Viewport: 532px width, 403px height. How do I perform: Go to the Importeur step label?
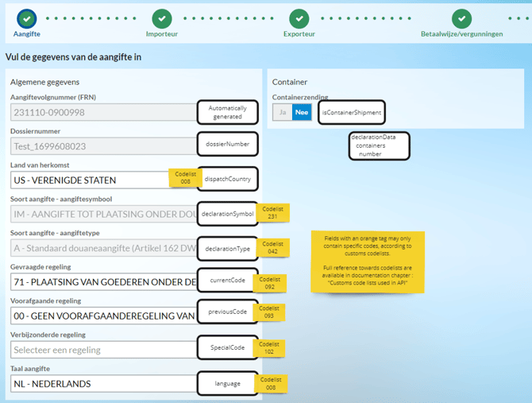pyautogui.click(x=162, y=34)
